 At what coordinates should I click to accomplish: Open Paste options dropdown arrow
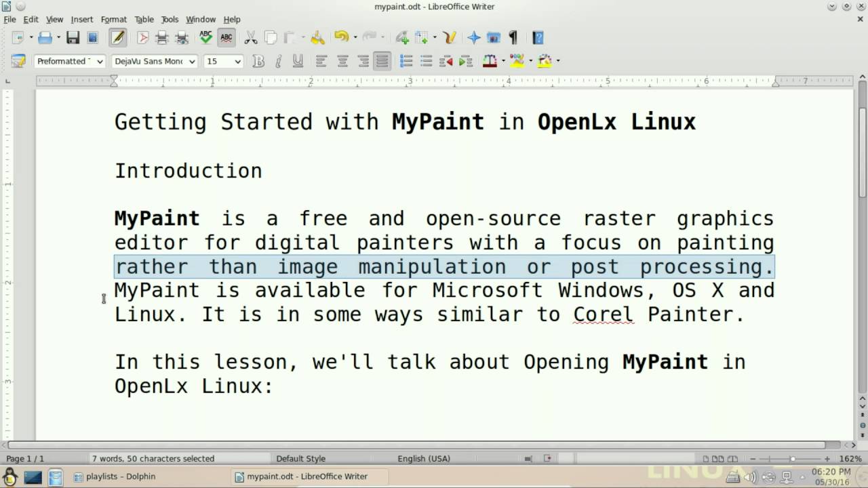[x=303, y=38]
